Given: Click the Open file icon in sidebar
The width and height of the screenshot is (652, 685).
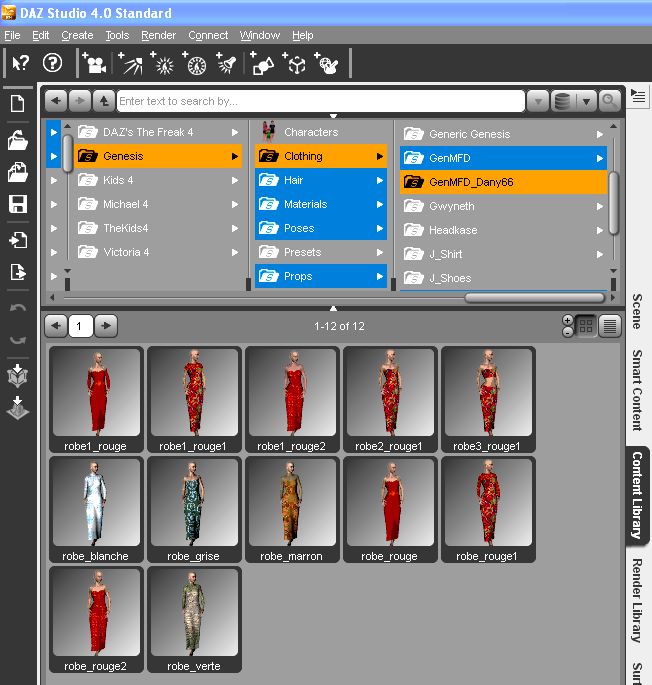Looking at the screenshot, I should (x=17, y=140).
